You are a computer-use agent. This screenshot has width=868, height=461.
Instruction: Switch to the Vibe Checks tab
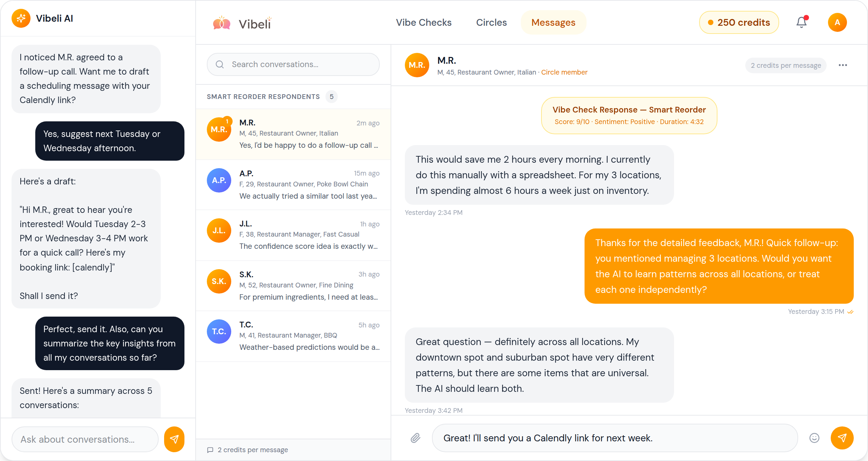424,22
